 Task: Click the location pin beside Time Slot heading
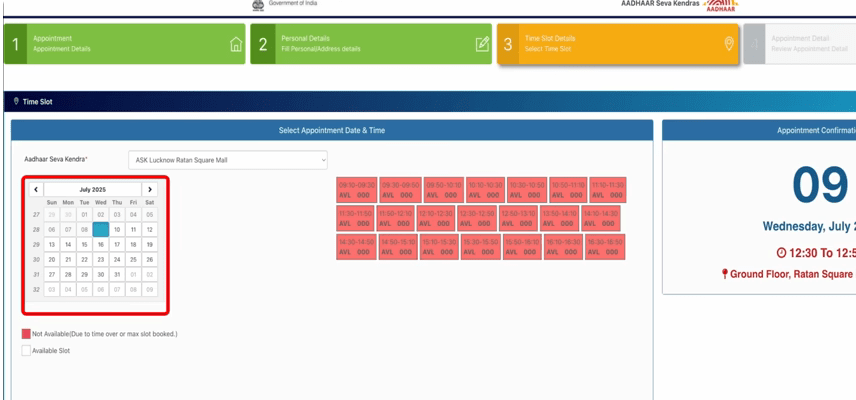click(16, 102)
